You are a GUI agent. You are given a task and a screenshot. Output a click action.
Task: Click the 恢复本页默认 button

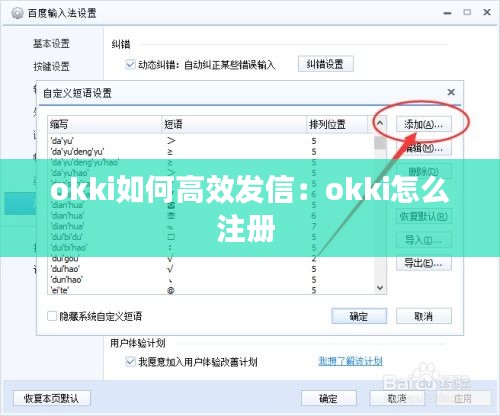tap(52, 398)
